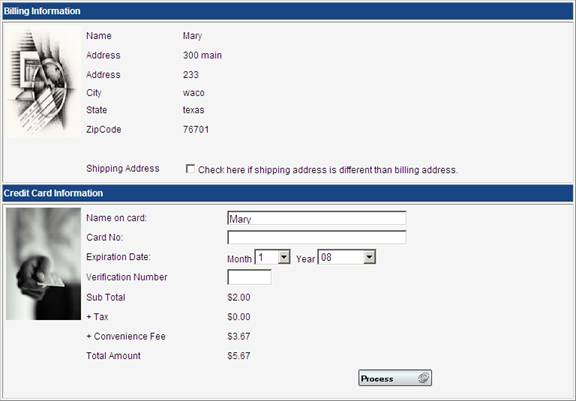Click the checkbox label about shipping address

328,170
